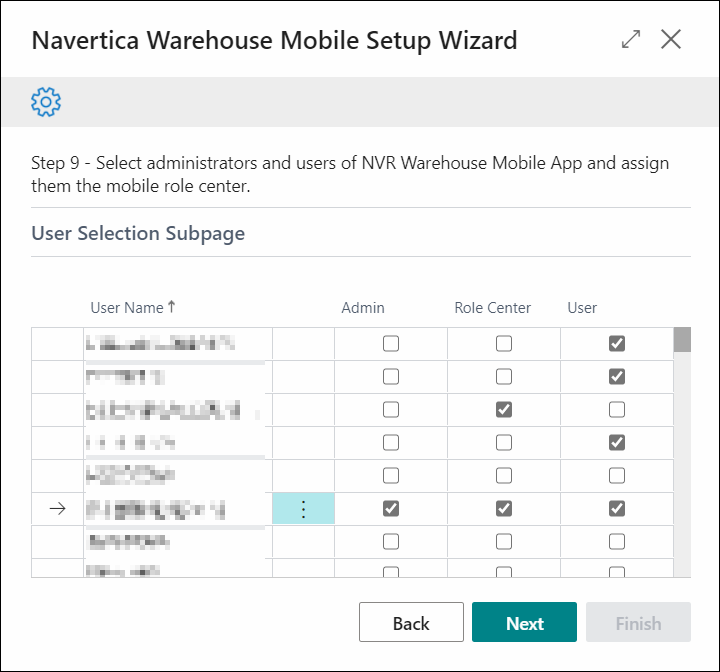This screenshot has height=672, width=720.
Task: Uncheck Admin on the selected row
Action: (391, 508)
